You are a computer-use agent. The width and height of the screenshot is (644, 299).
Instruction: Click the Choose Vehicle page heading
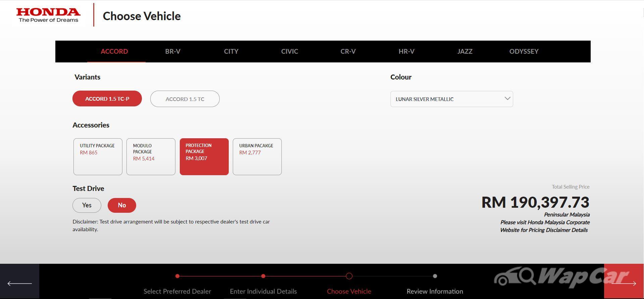coord(142,16)
